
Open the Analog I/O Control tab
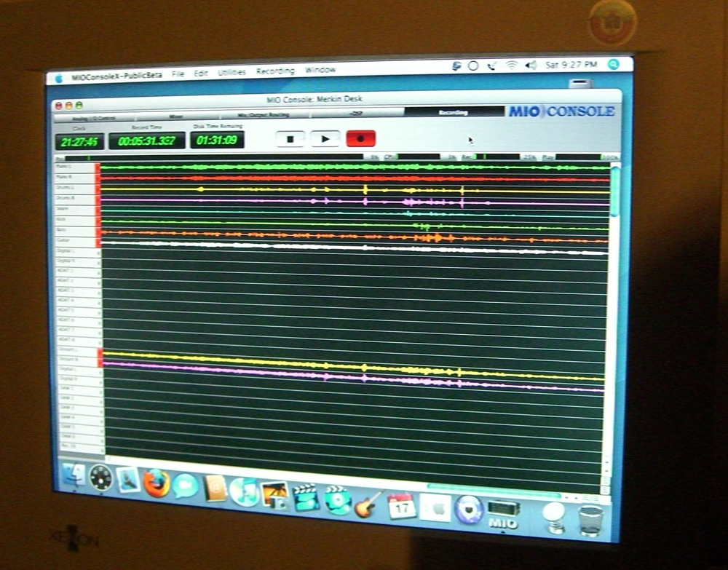pos(94,119)
